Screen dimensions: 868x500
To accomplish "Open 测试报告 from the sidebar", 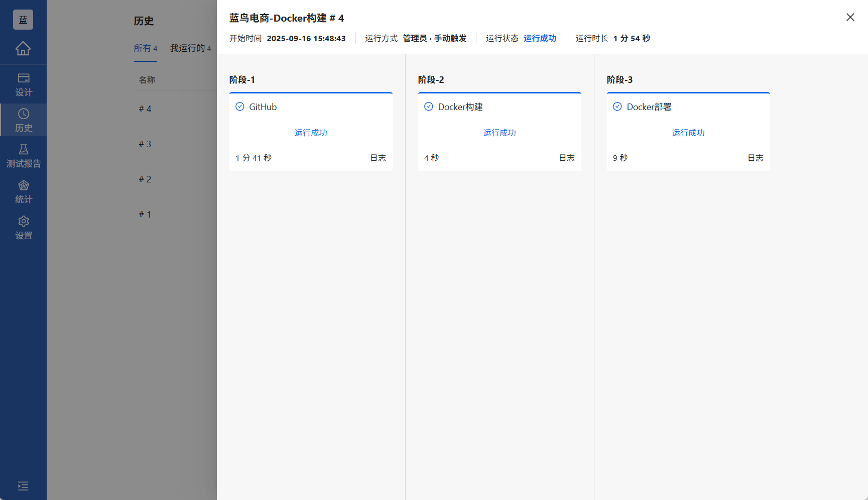I will (x=23, y=155).
